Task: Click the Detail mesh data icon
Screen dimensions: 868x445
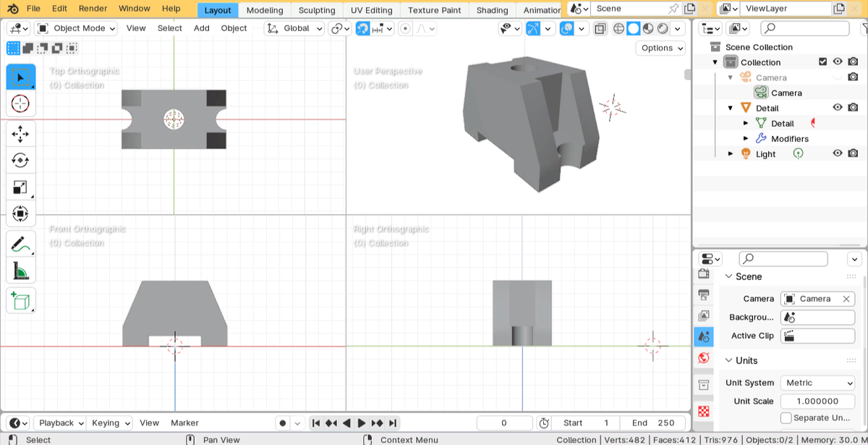Action: tap(761, 124)
